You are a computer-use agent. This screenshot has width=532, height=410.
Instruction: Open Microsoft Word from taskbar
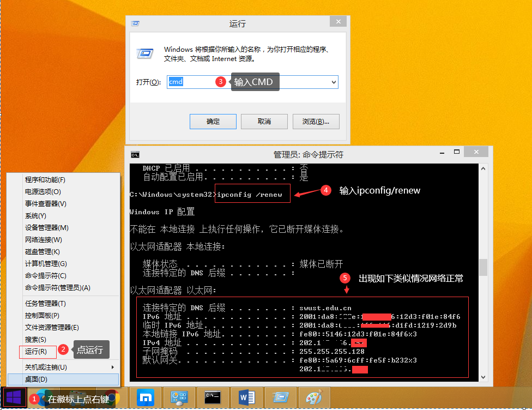pyautogui.click(x=247, y=397)
